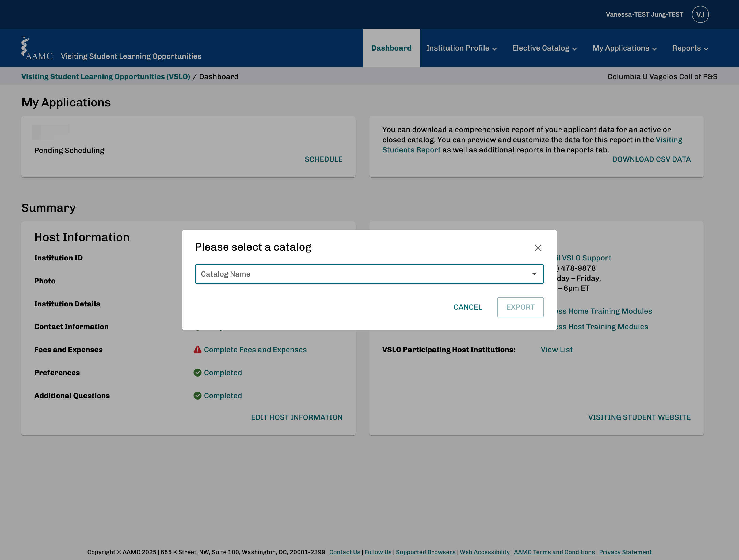The height and width of the screenshot is (560, 739).
Task: Open View List of host institutions
Action: pyautogui.click(x=556, y=350)
